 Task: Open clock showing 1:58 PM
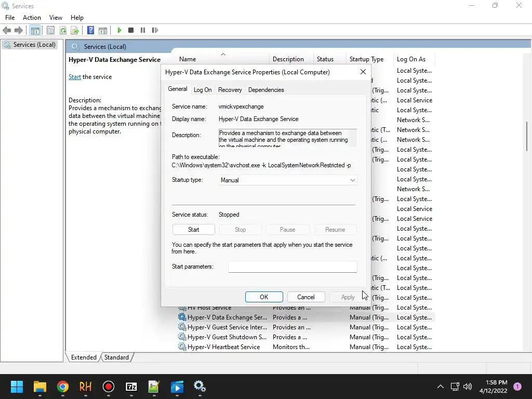coord(494,387)
